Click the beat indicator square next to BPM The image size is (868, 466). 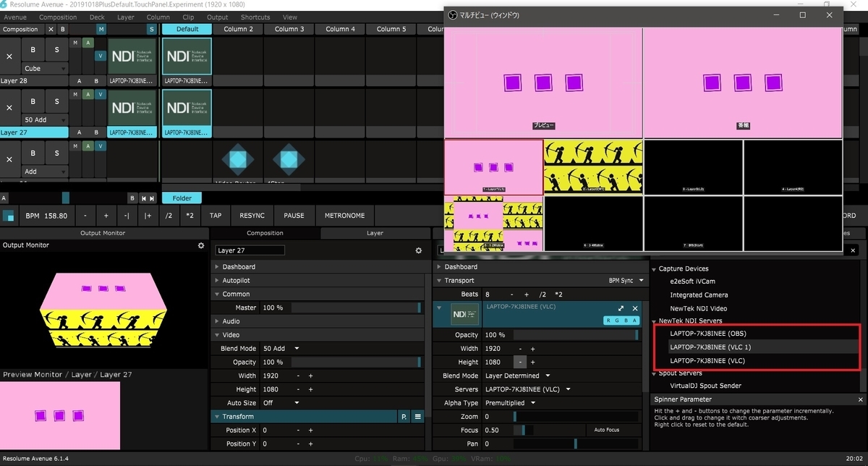pyautogui.click(x=9, y=216)
